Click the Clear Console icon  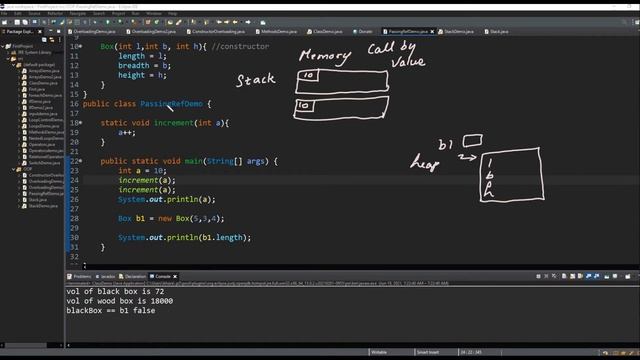[x=564, y=276]
